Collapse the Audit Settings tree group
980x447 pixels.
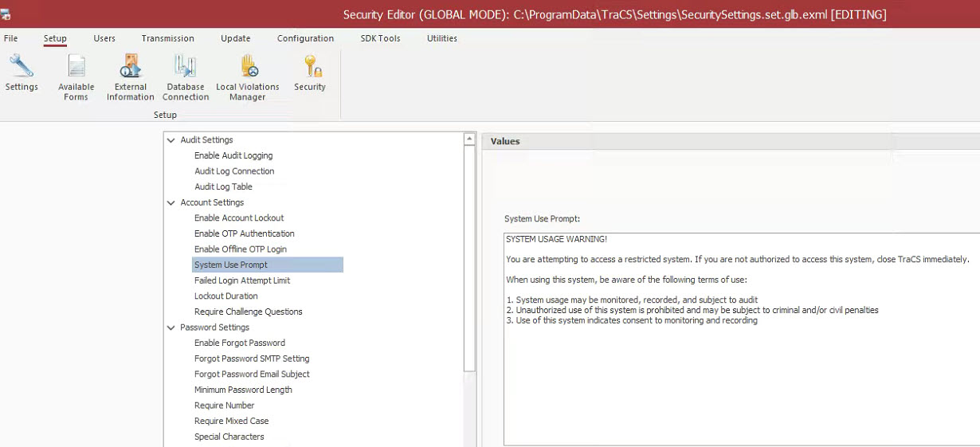click(171, 140)
